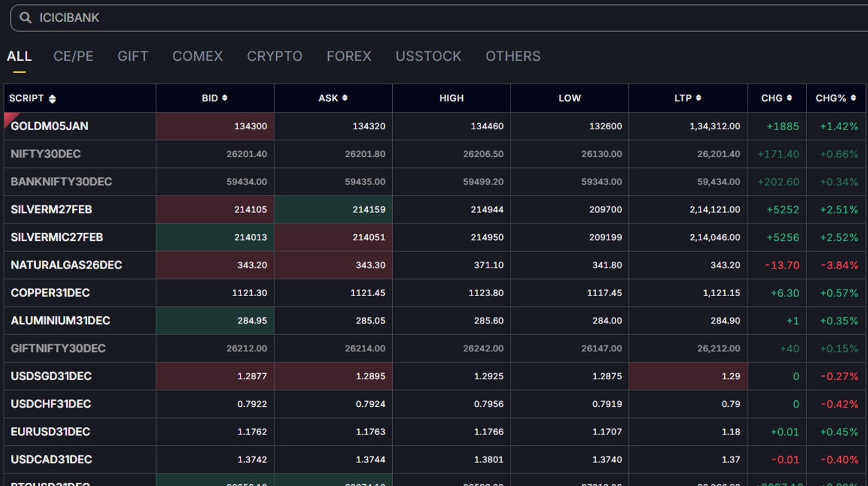
Task: Sort by ASK column icon
Action: [344, 98]
